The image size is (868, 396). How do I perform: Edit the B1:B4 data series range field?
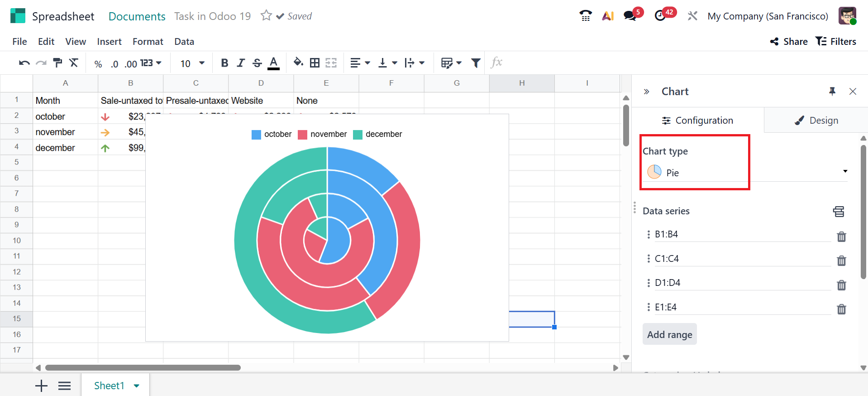[743, 234]
